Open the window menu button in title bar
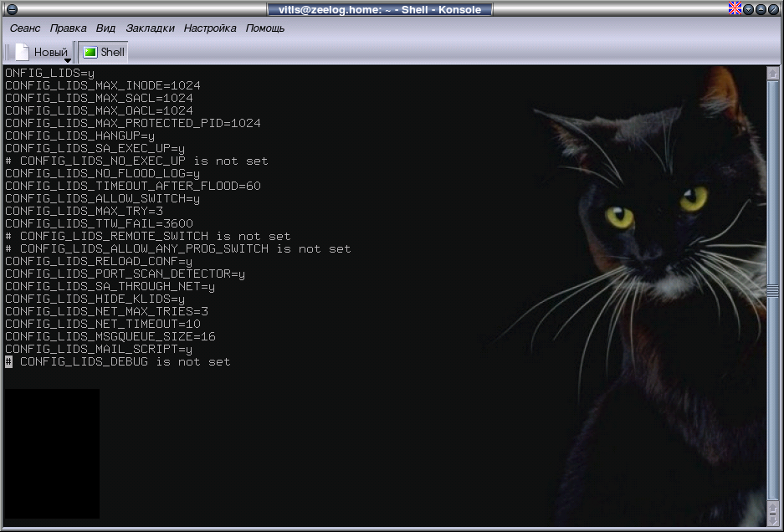The height and width of the screenshot is (532, 784). click(12, 9)
